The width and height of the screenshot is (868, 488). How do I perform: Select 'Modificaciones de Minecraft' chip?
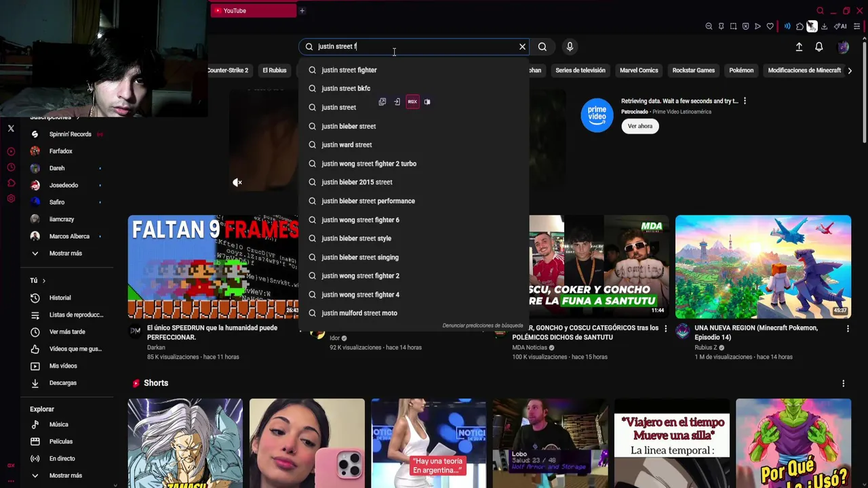point(804,70)
